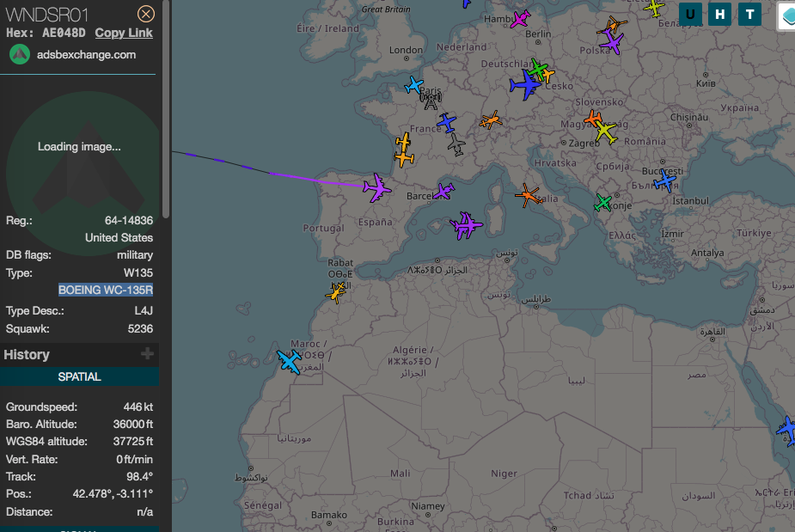Select the blue aircraft over the Red Sea
The height and width of the screenshot is (532, 795).
coord(787,431)
